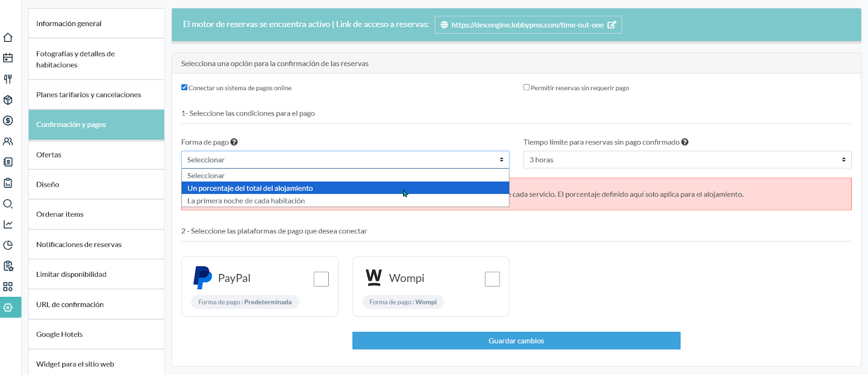Click the Guardar cambios button
Image resolution: width=868 pixels, height=375 pixels.
click(516, 341)
